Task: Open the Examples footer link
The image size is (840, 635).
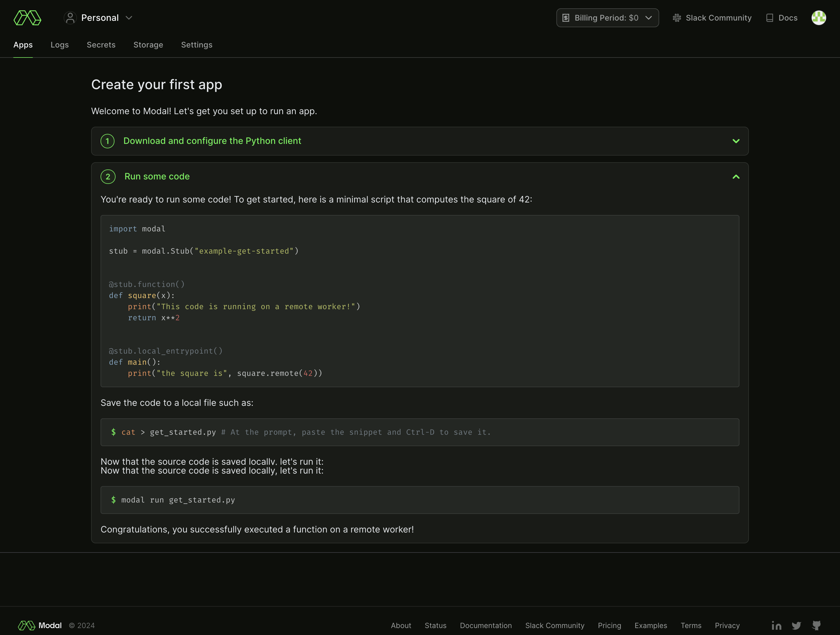Action: (651, 625)
